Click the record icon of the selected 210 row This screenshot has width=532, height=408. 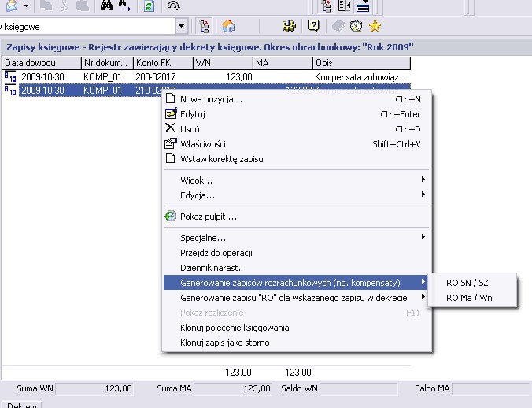tap(10, 91)
